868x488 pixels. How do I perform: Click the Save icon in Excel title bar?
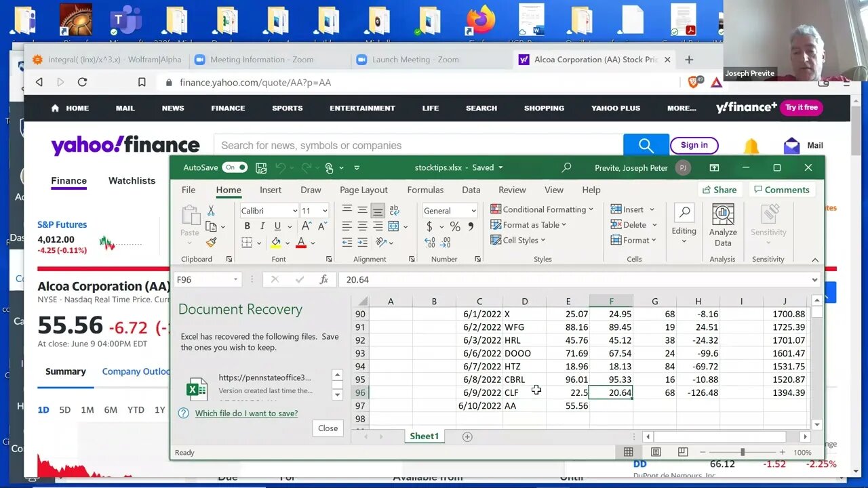pyautogui.click(x=261, y=167)
